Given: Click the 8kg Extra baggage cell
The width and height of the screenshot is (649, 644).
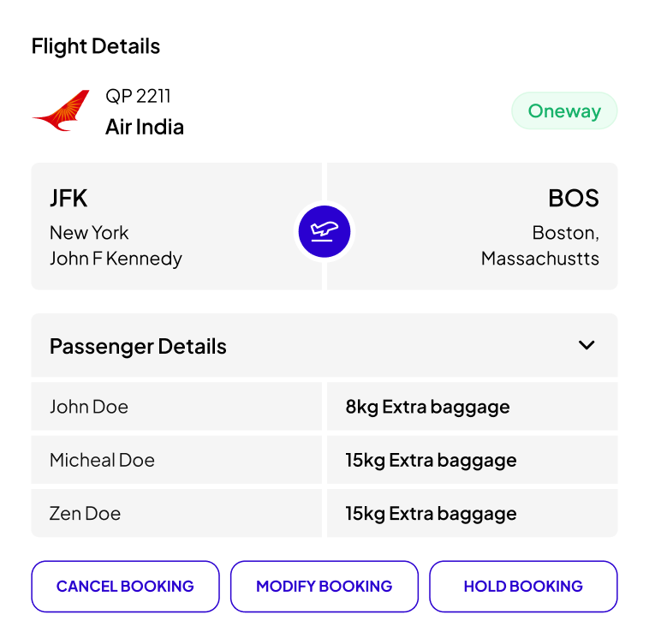Looking at the screenshot, I should 473,407.
